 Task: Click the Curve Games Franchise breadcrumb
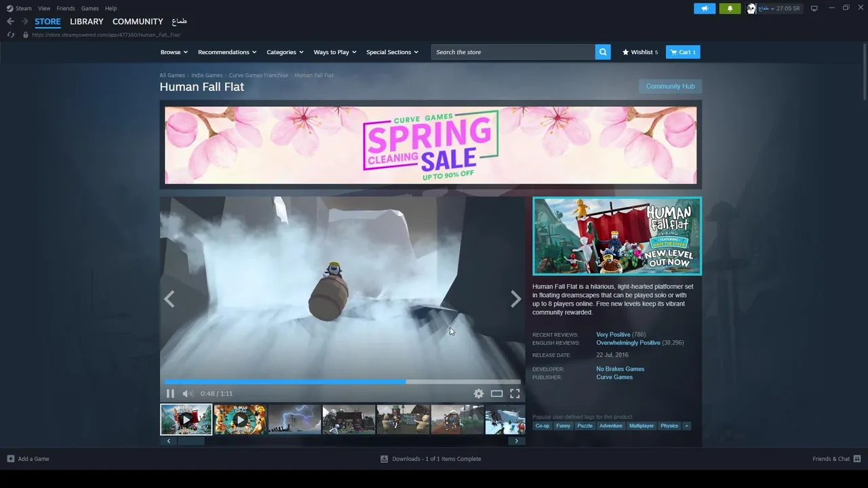[258, 75]
